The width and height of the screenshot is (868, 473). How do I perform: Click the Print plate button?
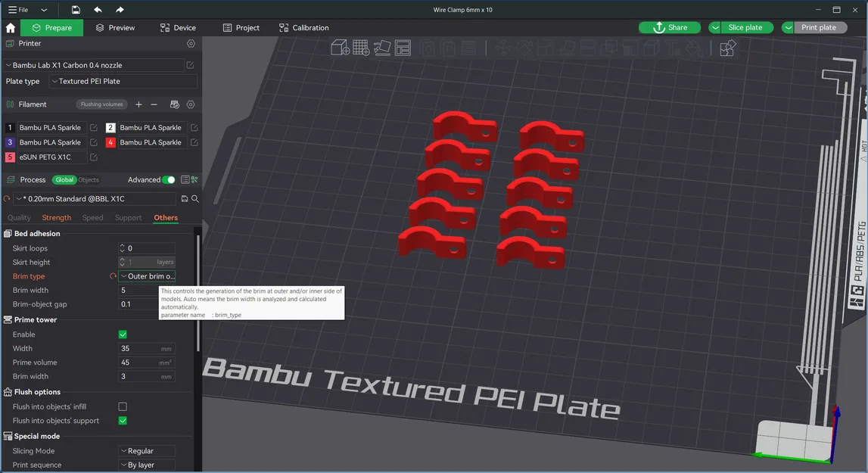tap(821, 28)
